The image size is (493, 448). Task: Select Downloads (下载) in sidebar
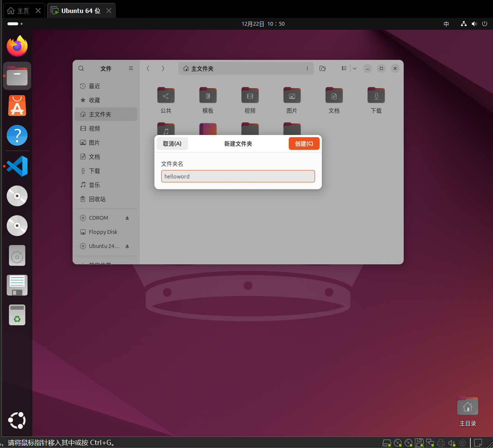point(106,171)
